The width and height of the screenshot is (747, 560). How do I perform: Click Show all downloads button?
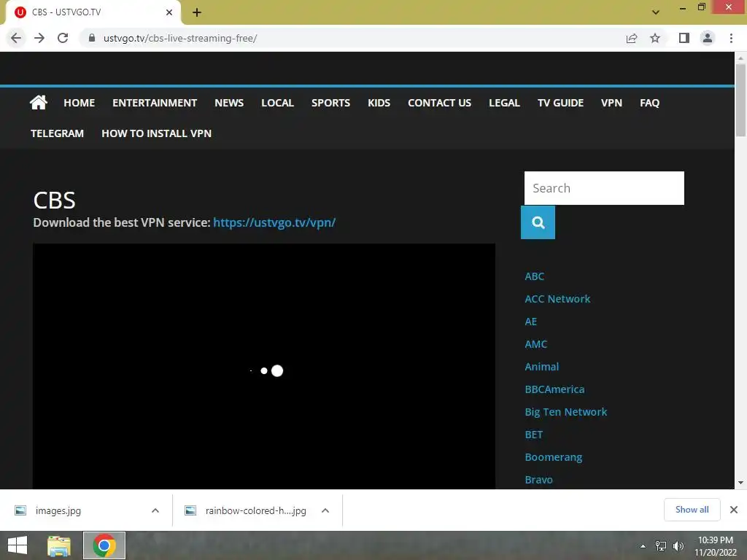(x=692, y=510)
